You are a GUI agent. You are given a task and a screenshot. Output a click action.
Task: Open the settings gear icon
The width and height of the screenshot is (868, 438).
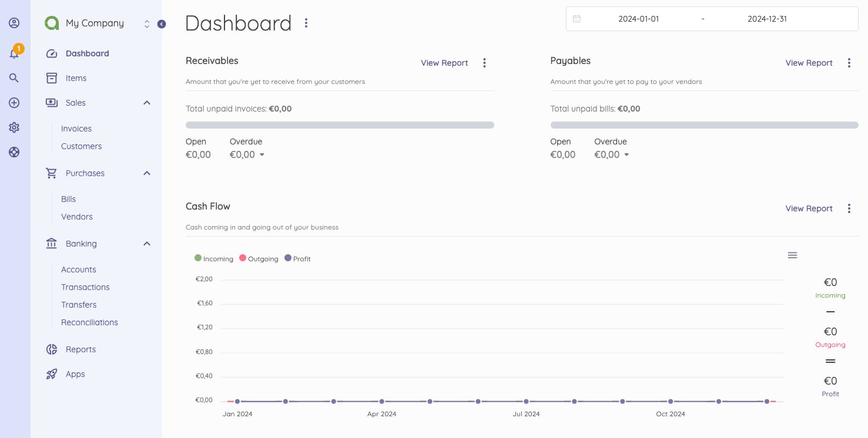pos(14,127)
